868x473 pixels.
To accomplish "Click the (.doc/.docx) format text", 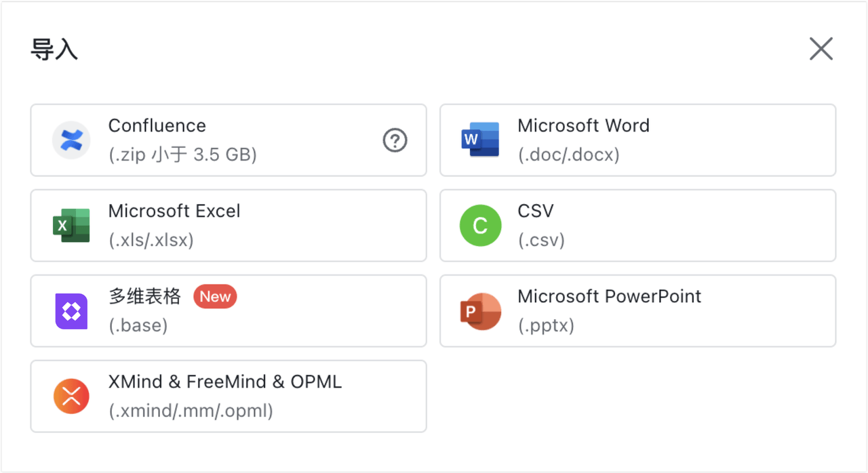I will 569,155.
